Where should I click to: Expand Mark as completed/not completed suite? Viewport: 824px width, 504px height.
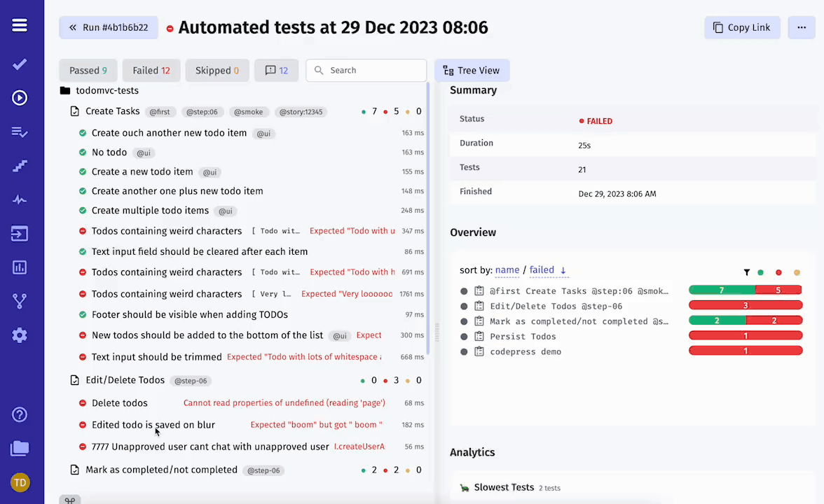pos(161,470)
